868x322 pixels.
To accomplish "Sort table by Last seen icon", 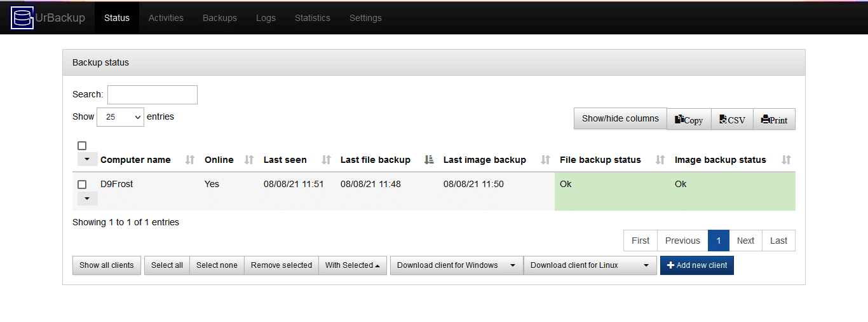I will click(x=326, y=160).
